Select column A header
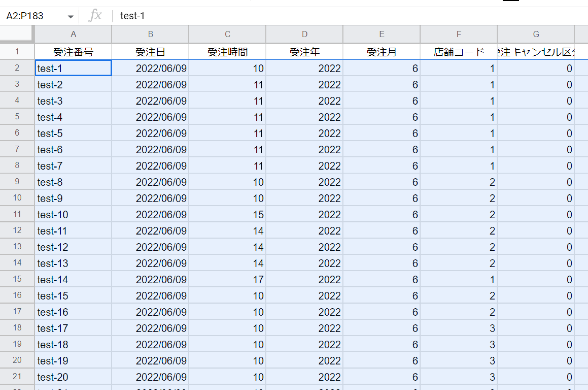Image resolution: width=588 pixels, height=390 pixels. tap(73, 34)
